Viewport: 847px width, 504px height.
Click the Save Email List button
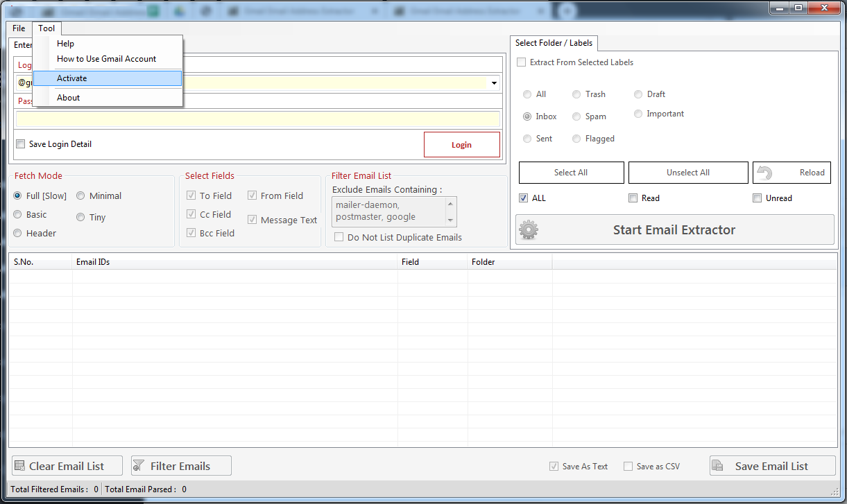tap(772, 466)
